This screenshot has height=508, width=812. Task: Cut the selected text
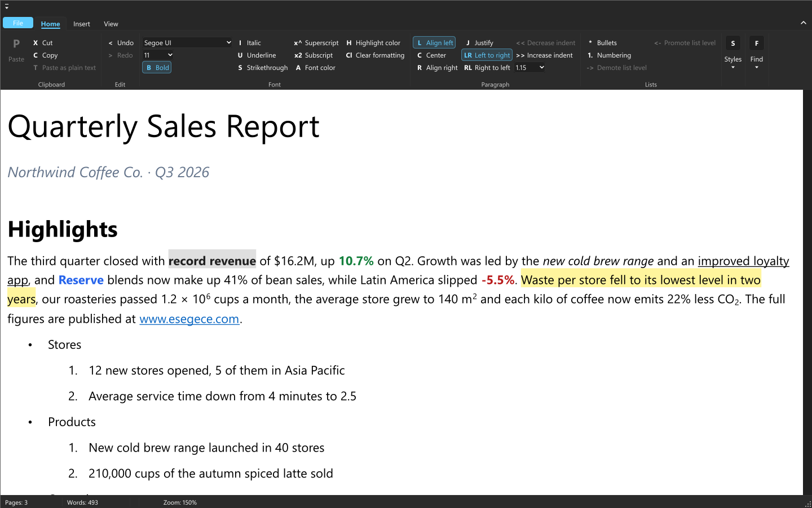click(43, 43)
